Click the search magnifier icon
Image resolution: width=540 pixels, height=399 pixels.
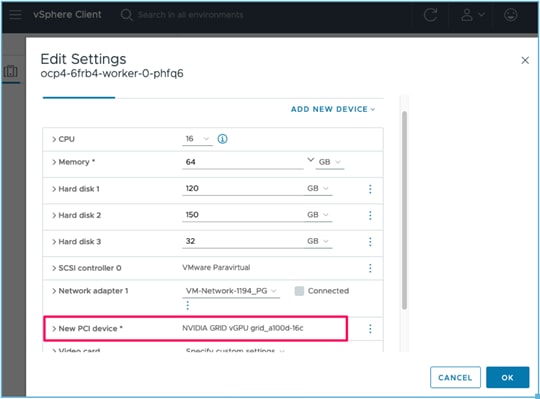click(x=126, y=15)
